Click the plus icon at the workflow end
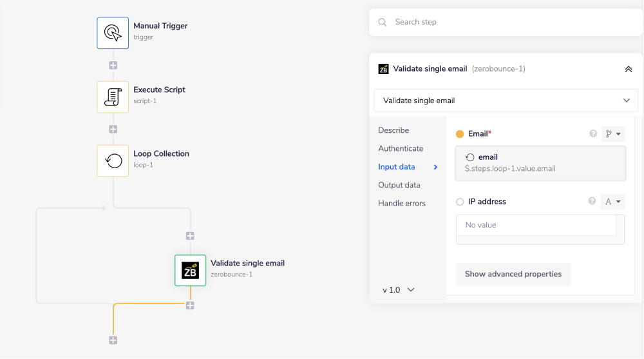644x359 pixels. [x=113, y=340]
